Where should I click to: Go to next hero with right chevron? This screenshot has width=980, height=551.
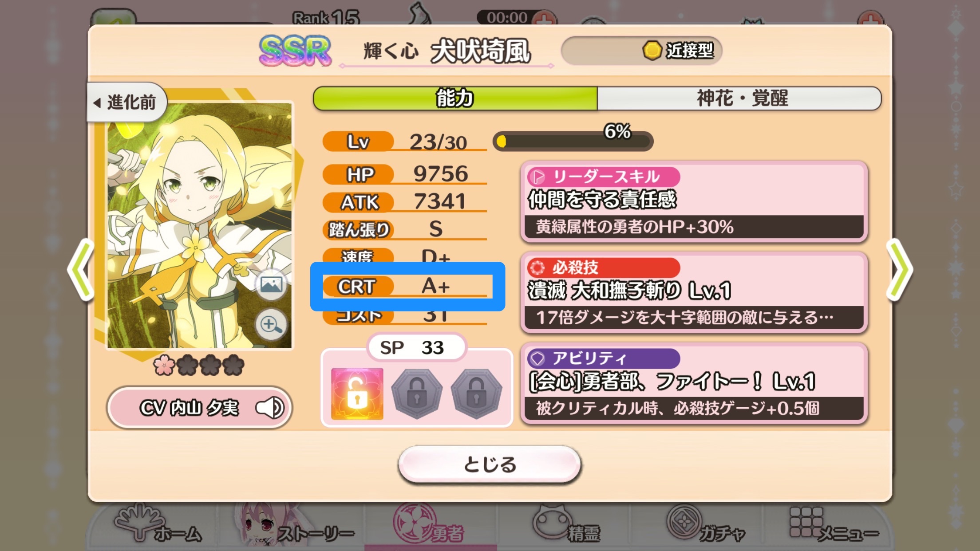899,270
